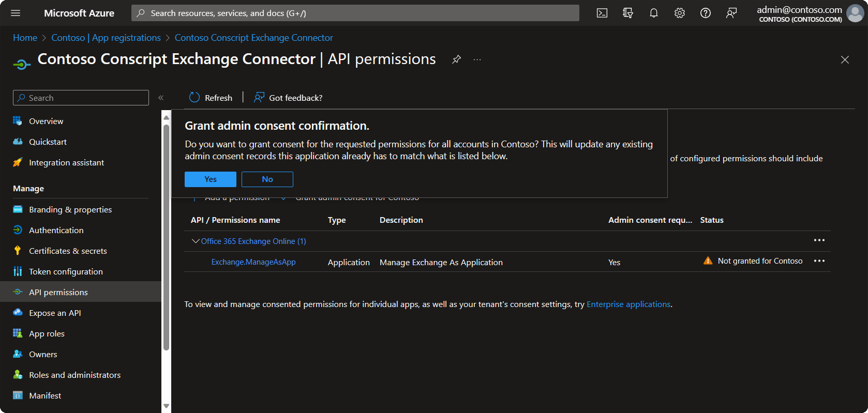This screenshot has height=413, width=868.
Task: Go to Home breadcrumb
Action: (25, 38)
